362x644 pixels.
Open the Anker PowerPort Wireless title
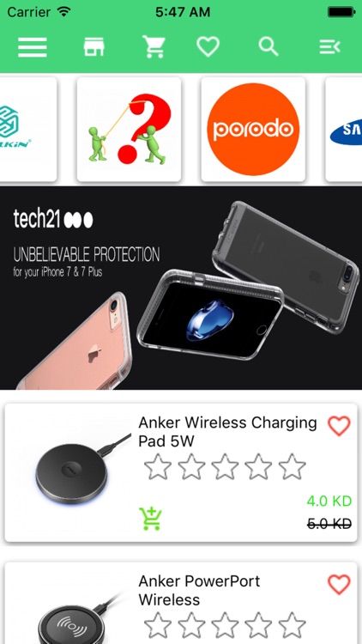click(200, 590)
